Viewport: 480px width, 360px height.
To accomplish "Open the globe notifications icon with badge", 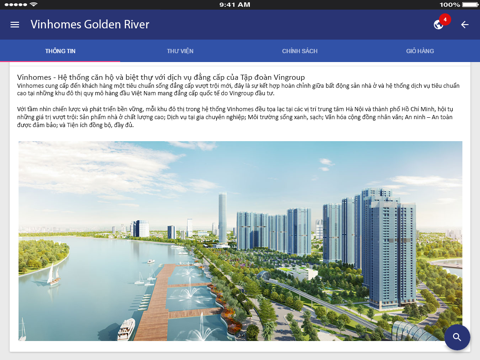I will [x=441, y=23].
